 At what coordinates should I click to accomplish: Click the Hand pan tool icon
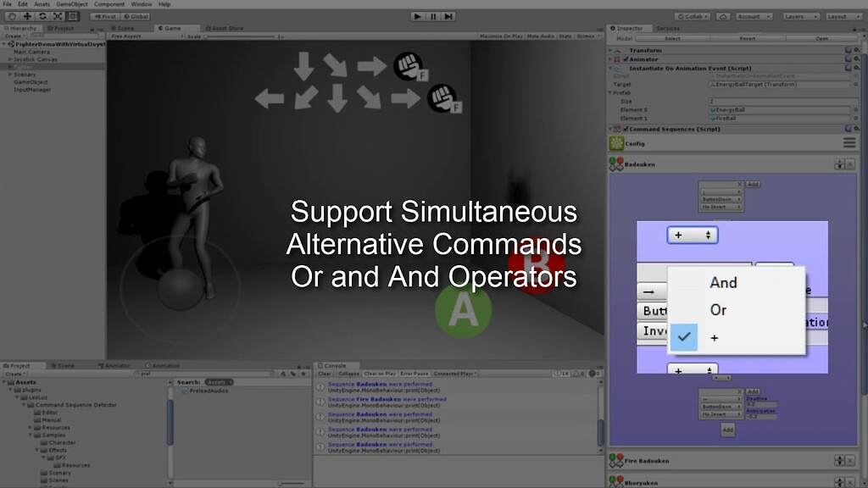12,15
